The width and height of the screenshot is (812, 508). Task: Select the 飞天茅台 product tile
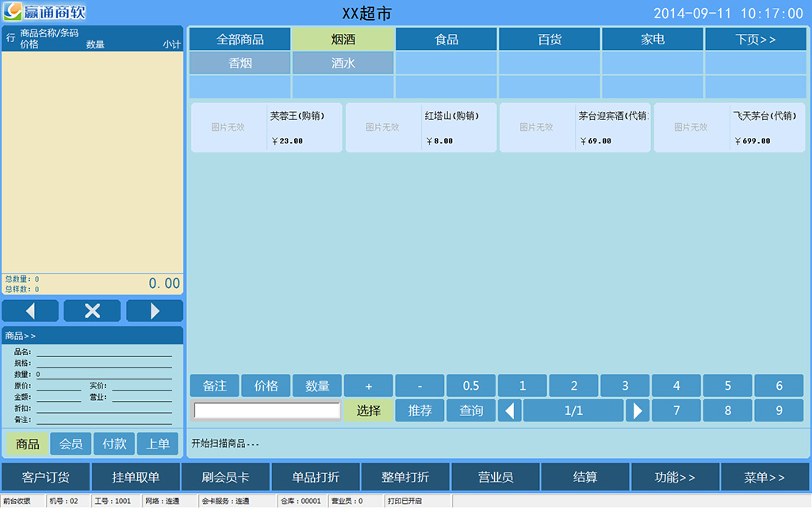point(729,127)
